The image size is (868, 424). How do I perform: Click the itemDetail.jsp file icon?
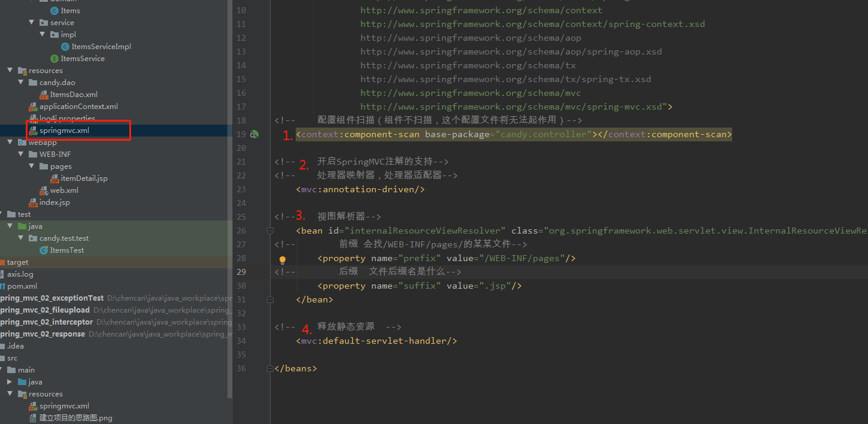pyautogui.click(x=55, y=178)
